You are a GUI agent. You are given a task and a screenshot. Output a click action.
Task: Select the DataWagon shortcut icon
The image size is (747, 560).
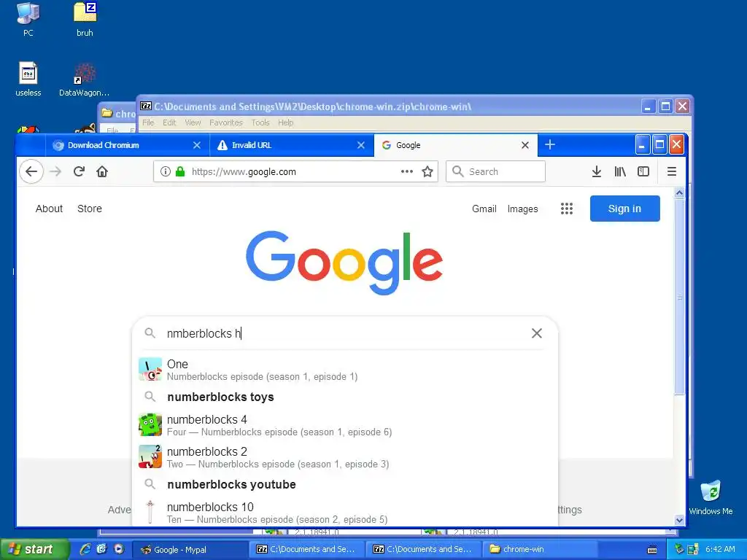pos(85,80)
